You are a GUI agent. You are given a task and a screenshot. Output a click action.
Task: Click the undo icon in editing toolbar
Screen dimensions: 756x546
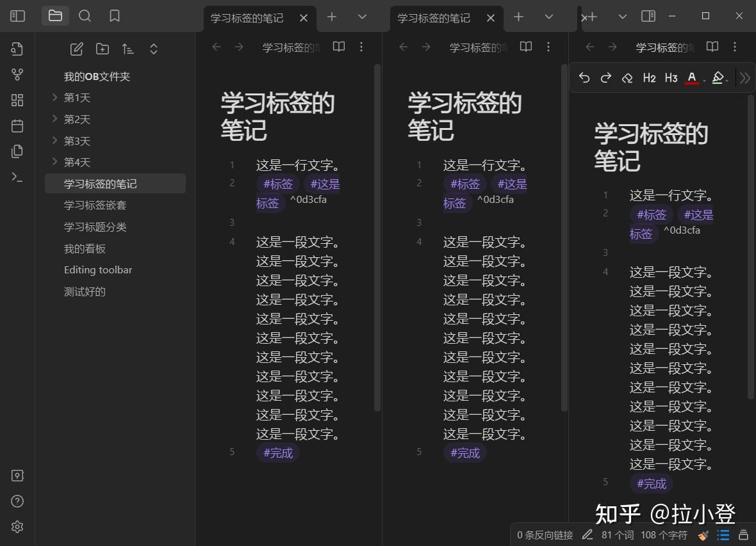(x=584, y=77)
